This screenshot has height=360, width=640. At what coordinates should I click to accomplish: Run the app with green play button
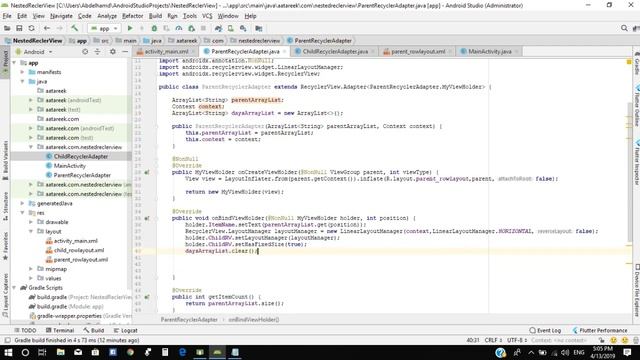[130, 28]
